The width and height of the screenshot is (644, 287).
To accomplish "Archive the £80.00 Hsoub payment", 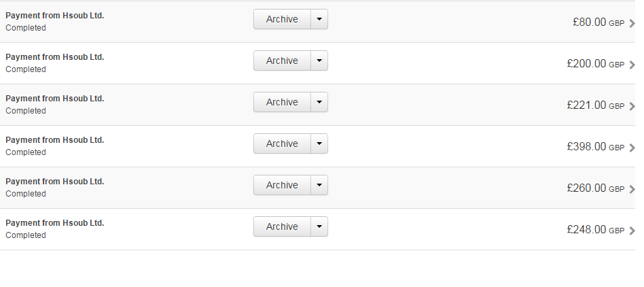I will (x=282, y=19).
